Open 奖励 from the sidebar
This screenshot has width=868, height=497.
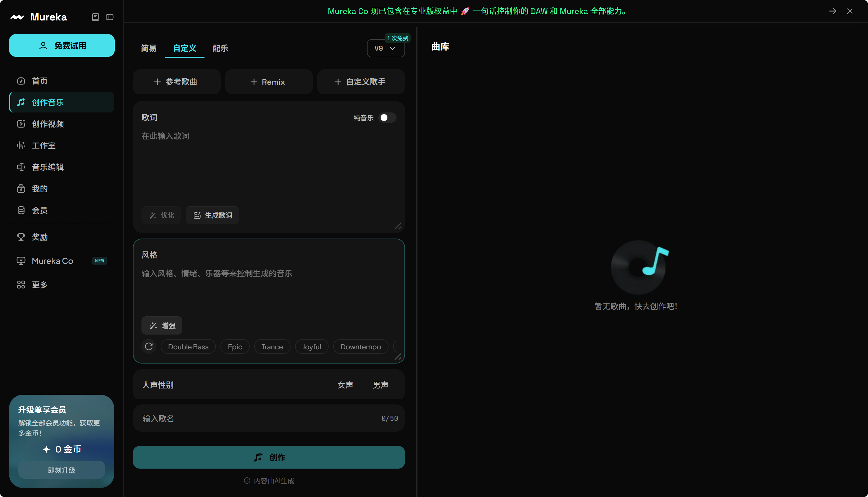[62, 237]
